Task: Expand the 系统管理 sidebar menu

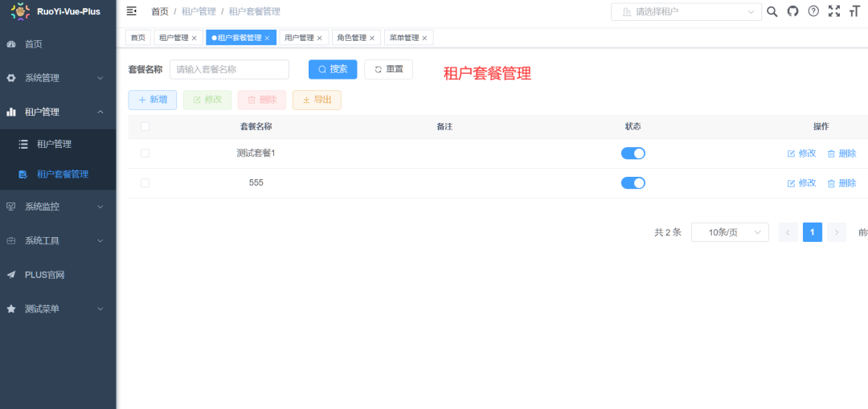Action: [x=58, y=78]
